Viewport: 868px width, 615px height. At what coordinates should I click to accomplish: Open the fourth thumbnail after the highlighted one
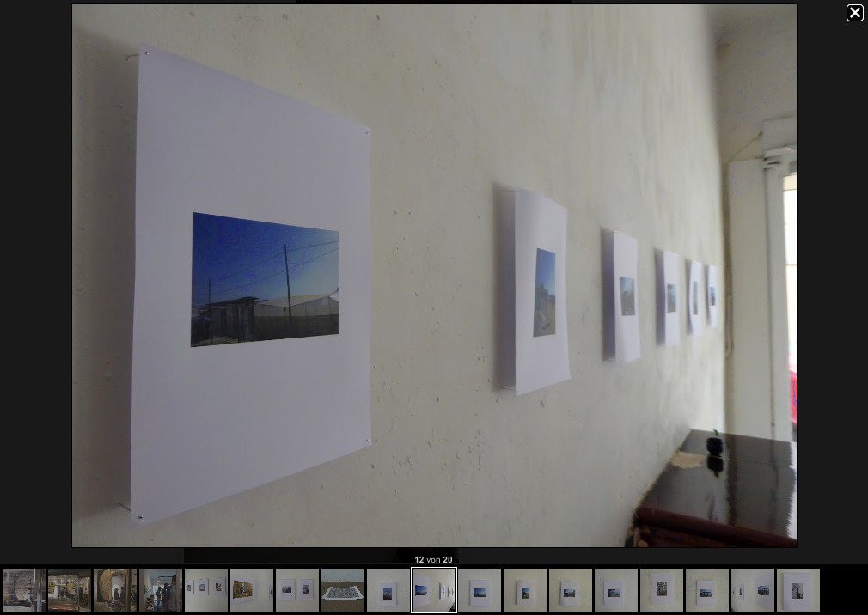pyautogui.click(x=616, y=590)
